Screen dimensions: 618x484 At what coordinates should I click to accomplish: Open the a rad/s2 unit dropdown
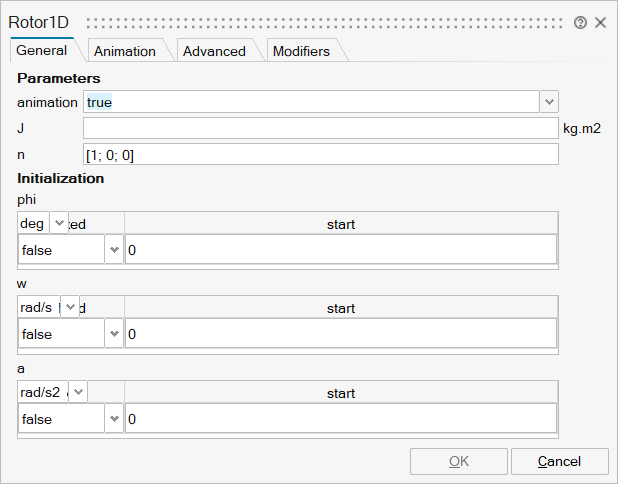(x=78, y=392)
